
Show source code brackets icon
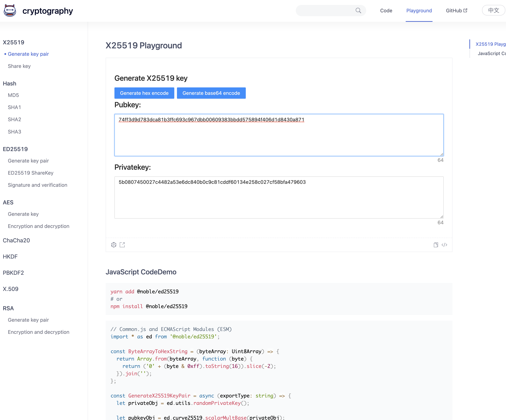pyautogui.click(x=444, y=245)
